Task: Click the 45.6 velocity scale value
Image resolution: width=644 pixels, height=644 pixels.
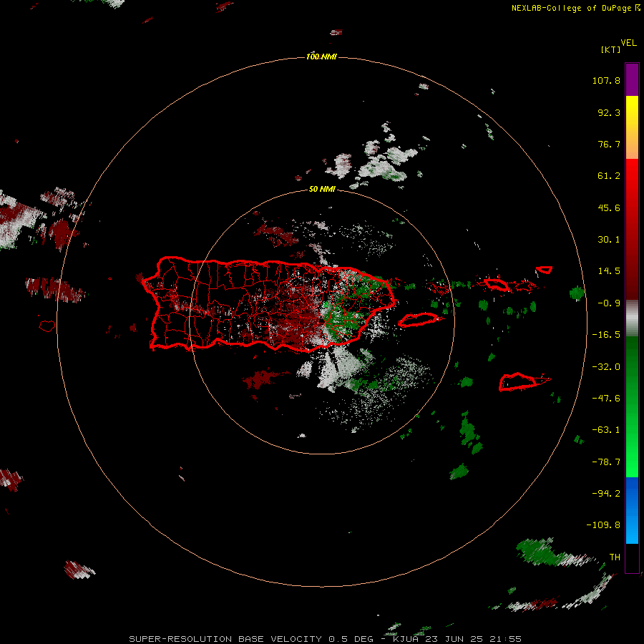Action: (609, 208)
